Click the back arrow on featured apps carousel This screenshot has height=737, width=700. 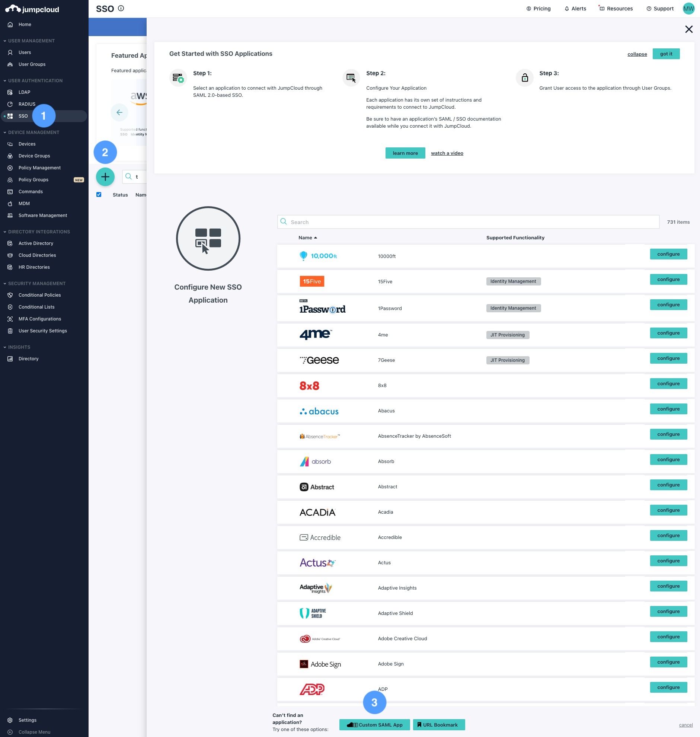[119, 112]
